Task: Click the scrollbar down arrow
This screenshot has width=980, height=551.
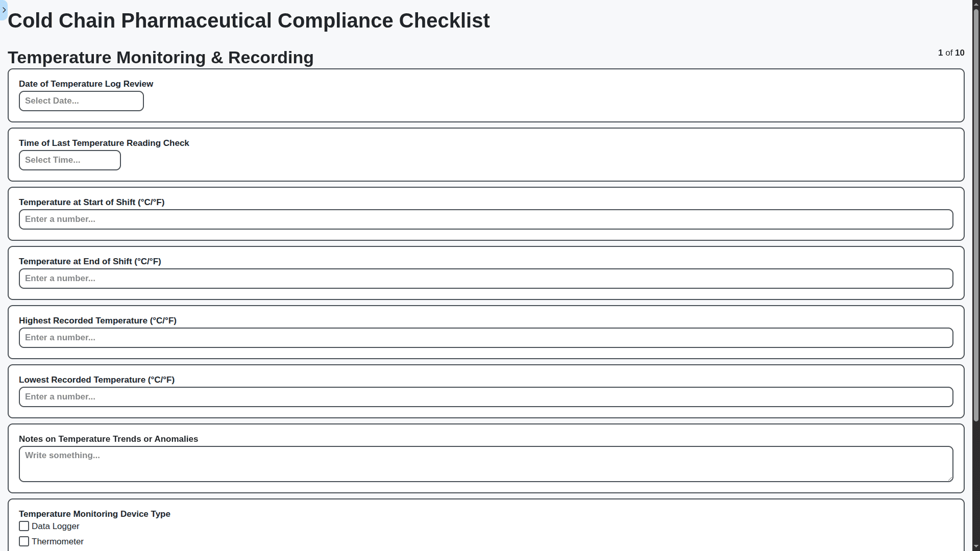Action: tap(975, 546)
